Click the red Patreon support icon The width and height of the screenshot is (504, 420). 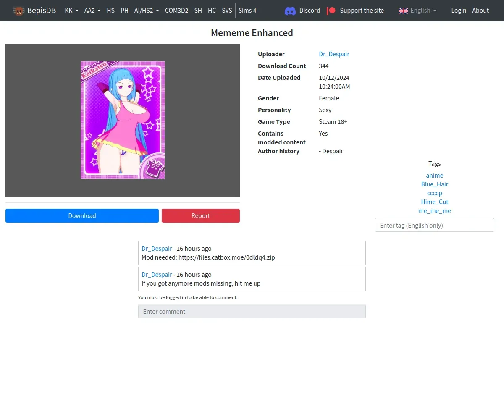[x=331, y=10]
